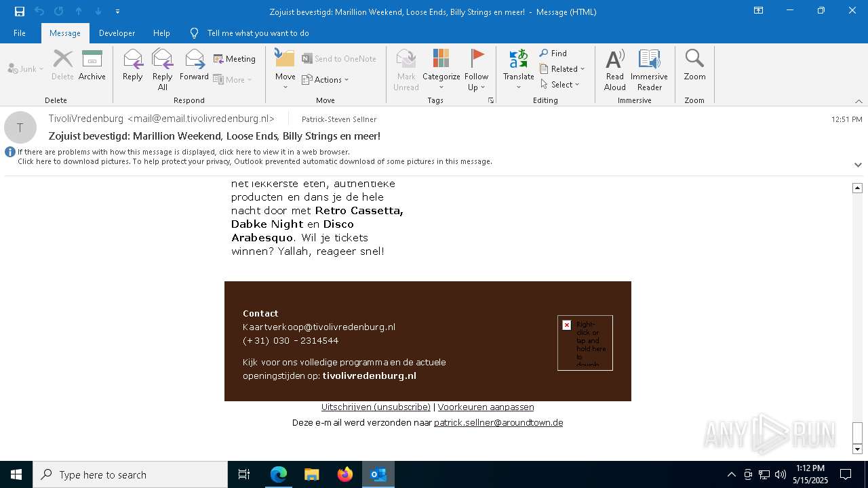868x488 pixels.
Task: Open the Zoom dialog
Action: (694, 65)
